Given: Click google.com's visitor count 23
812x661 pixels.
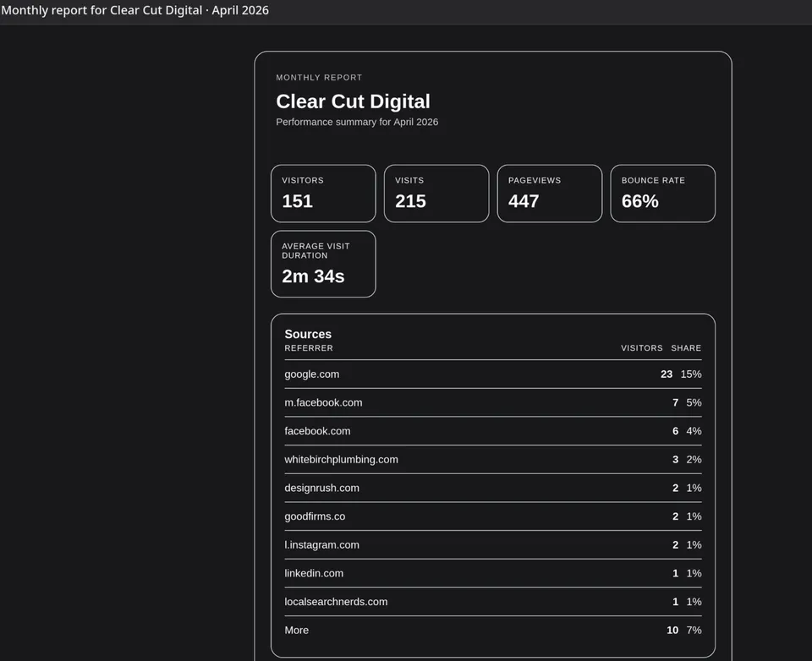Looking at the screenshot, I should 667,374.
